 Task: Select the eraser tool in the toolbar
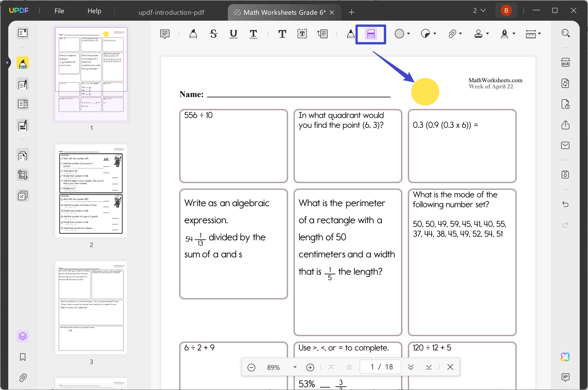tap(370, 34)
